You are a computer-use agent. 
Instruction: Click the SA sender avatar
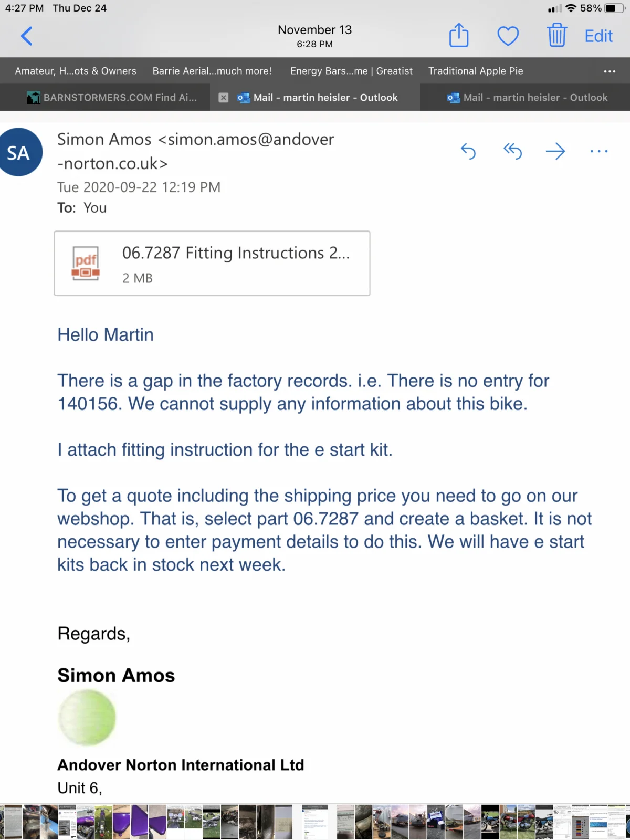click(19, 153)
